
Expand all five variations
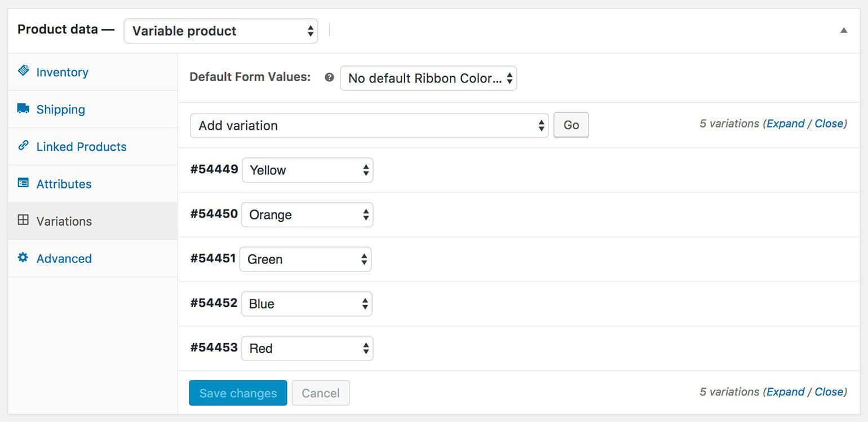tap(786, 123)
